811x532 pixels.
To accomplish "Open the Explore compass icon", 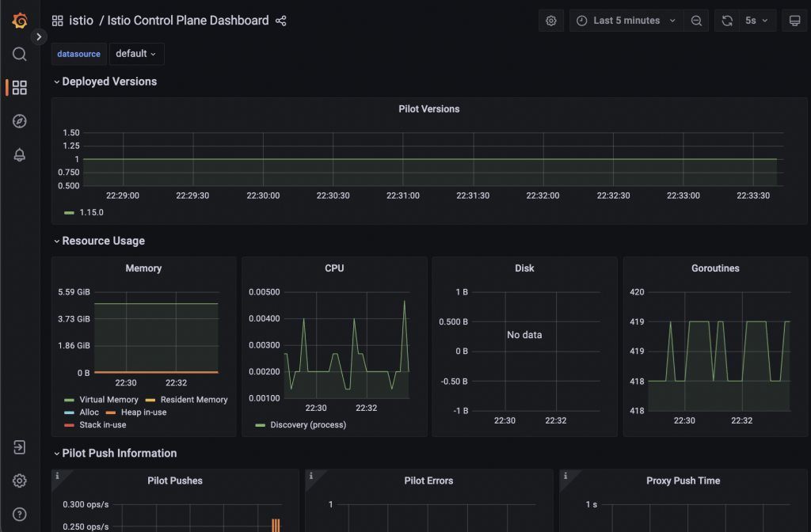I will click(20, 121).
